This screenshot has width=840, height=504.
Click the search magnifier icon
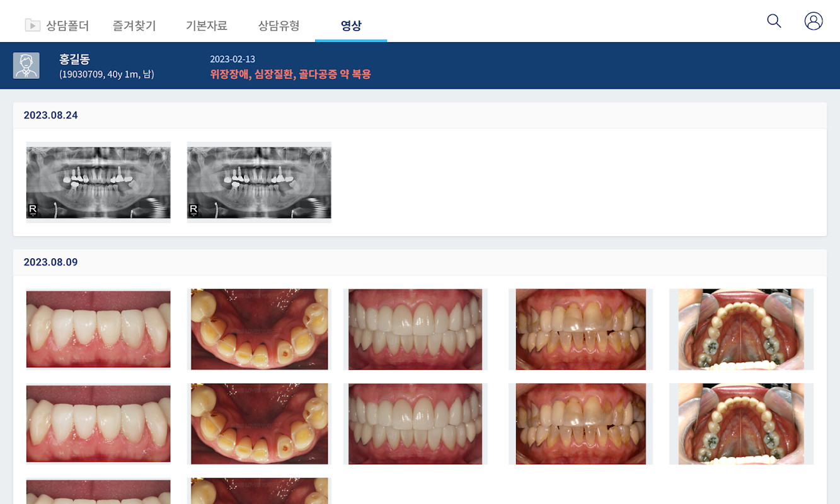click(774, 21)
